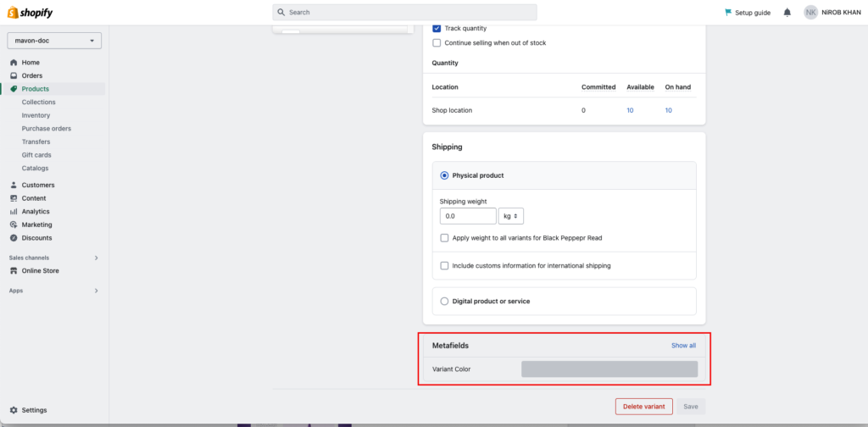Image resolution: width=868 pixels, height=427 pixels.
Task: Check Apply weight to all variants
Action: tap(444, 238)
